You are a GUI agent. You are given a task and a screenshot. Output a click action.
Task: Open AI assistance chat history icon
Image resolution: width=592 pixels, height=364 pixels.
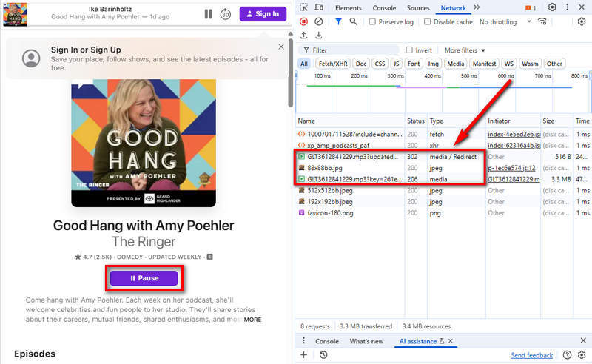323,355
